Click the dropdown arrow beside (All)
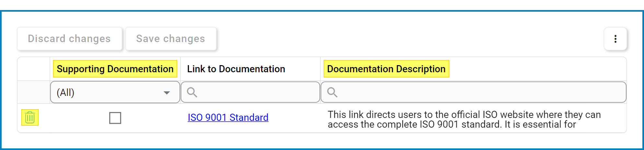Viewport: 644px width, 150px height. 167,93
